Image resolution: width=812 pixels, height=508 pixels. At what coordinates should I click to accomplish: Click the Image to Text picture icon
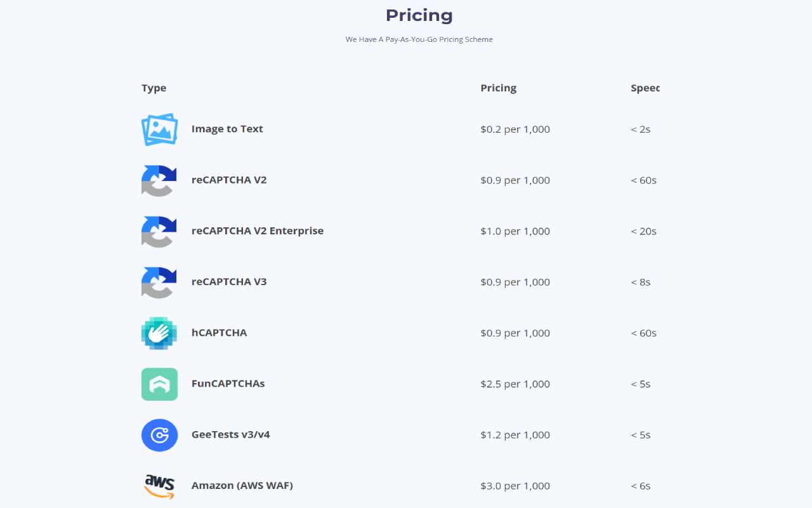[x=159, y=130]
